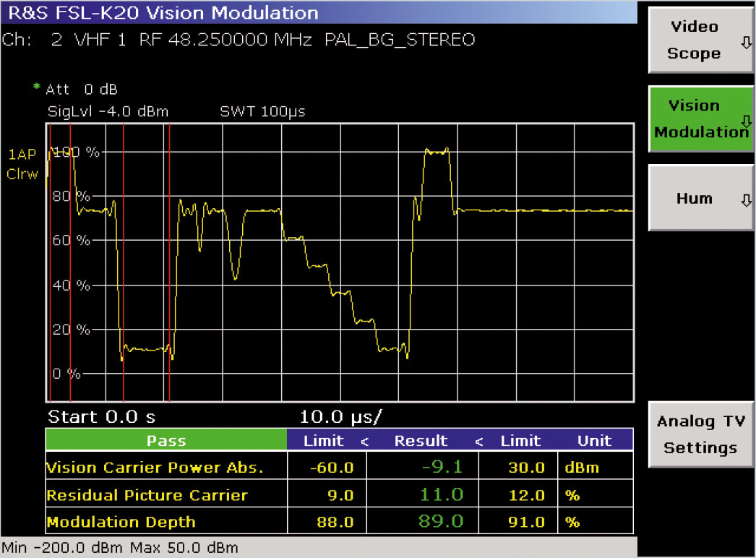The image size is (756, 558).
Task: Click the arrow icon on Hum softkey
Action: coord(746,201)
